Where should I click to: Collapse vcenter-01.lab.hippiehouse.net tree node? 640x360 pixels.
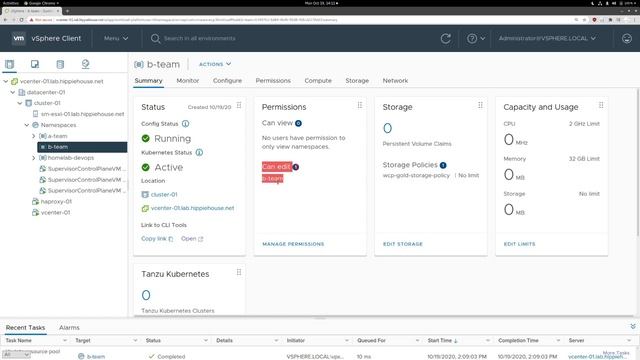pos(6,81)
